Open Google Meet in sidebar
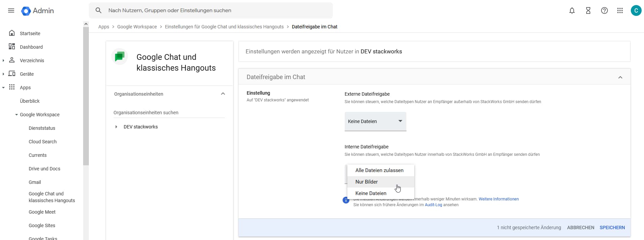Image resolution: width=644 pixels, height=240 pixels. click(x=42, y=212)
